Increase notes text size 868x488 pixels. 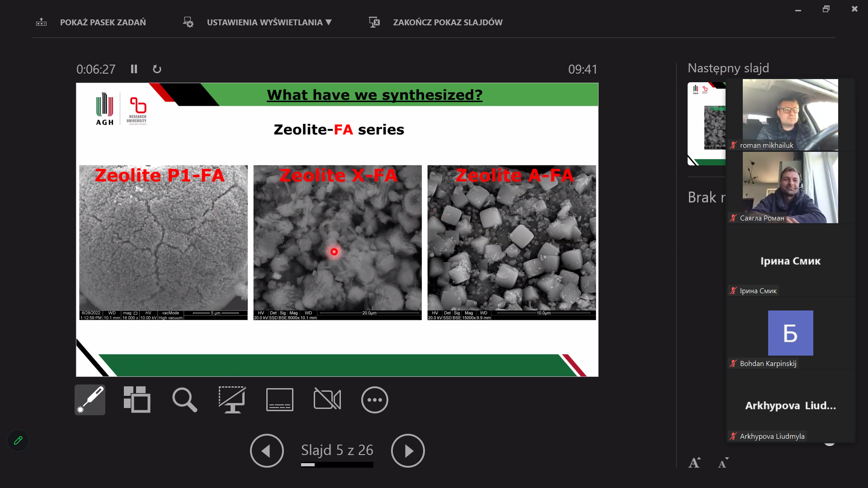694,463
